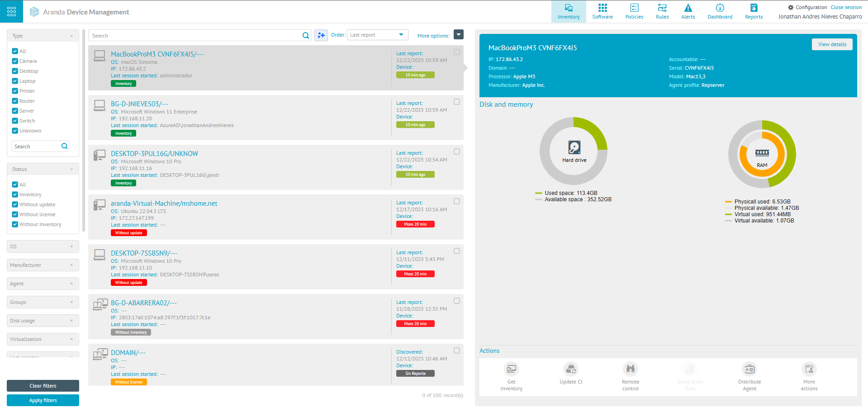The height and width of the screenshot is (412, 868).
Task: Open the Order Last report dropdown
Action: click(377, 35)
